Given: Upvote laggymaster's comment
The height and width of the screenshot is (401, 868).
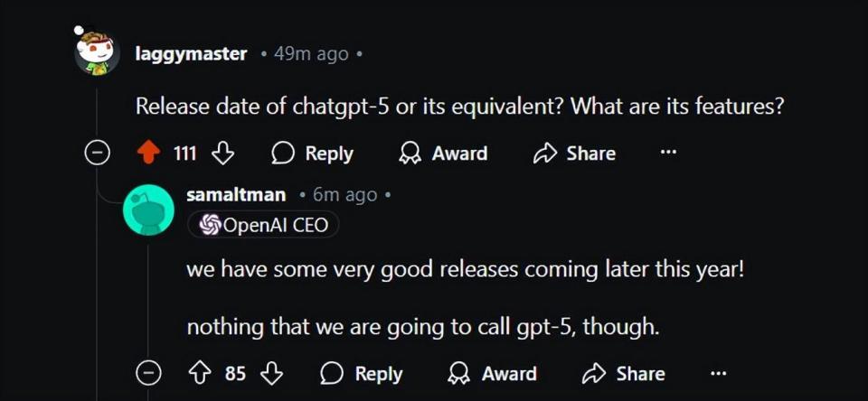Looking at the screenshot, I should point(148,154).
